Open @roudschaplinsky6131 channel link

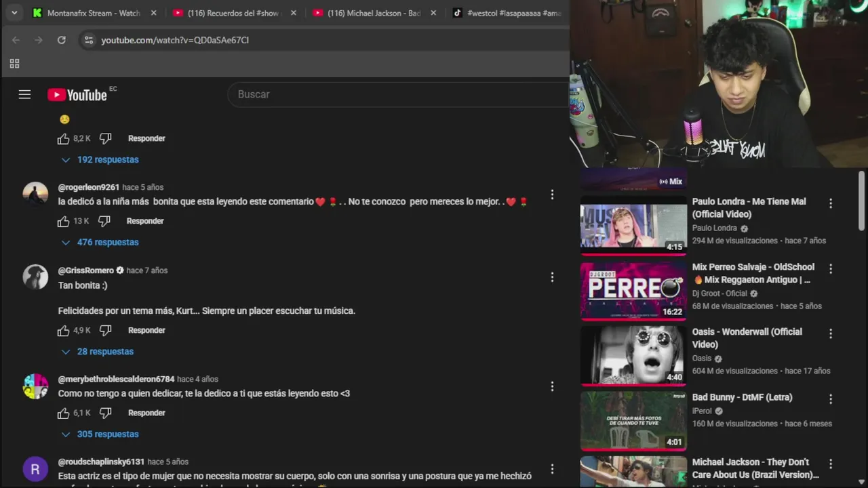(x=101, y=462)
